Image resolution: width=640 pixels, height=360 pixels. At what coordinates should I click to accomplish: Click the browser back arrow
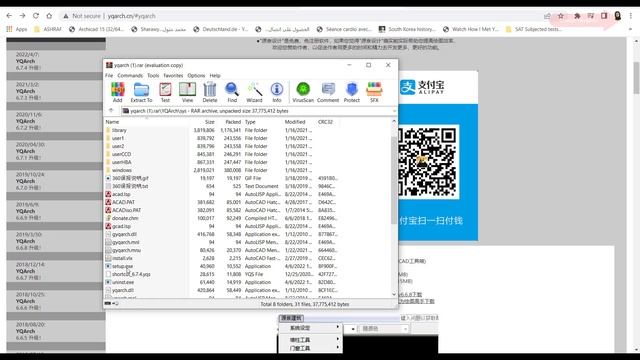click(x=9, y=16)
